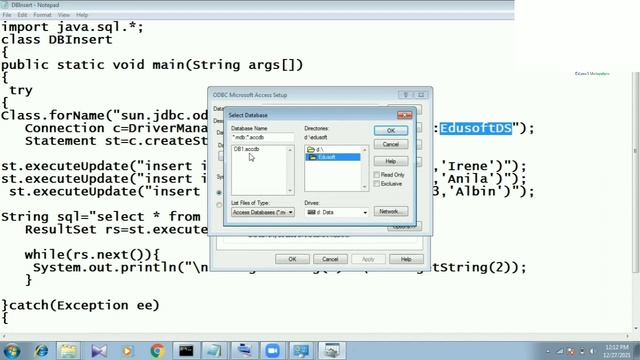This screenshot has height=360, width=640.
Task: Click the highlighted EdusoftDS text in Notepad
Action: [476, 128]
